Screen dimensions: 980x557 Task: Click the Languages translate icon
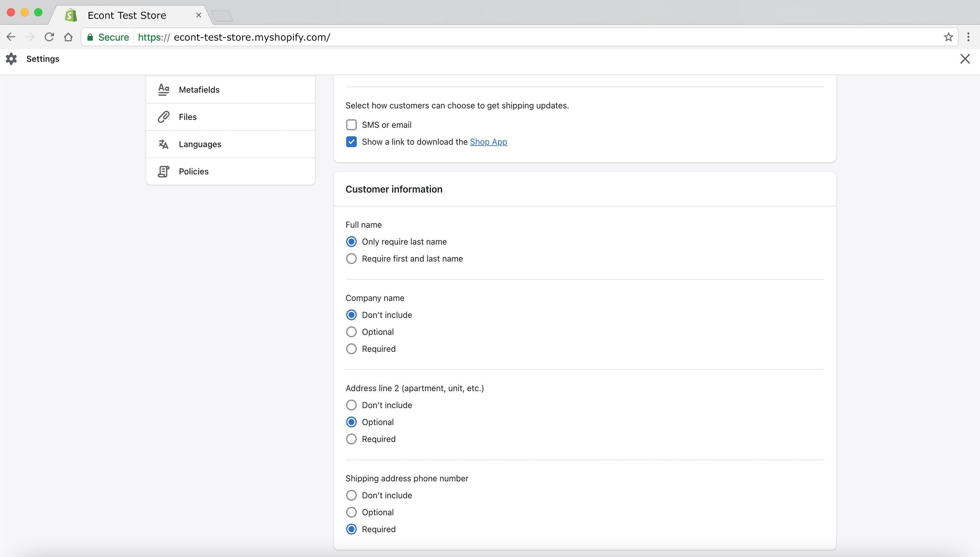(163, 144)
